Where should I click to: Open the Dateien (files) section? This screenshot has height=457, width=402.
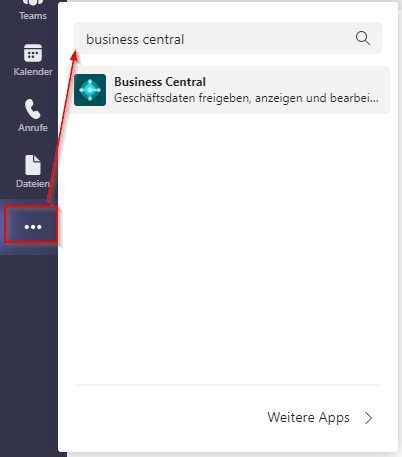pos(33,171)
